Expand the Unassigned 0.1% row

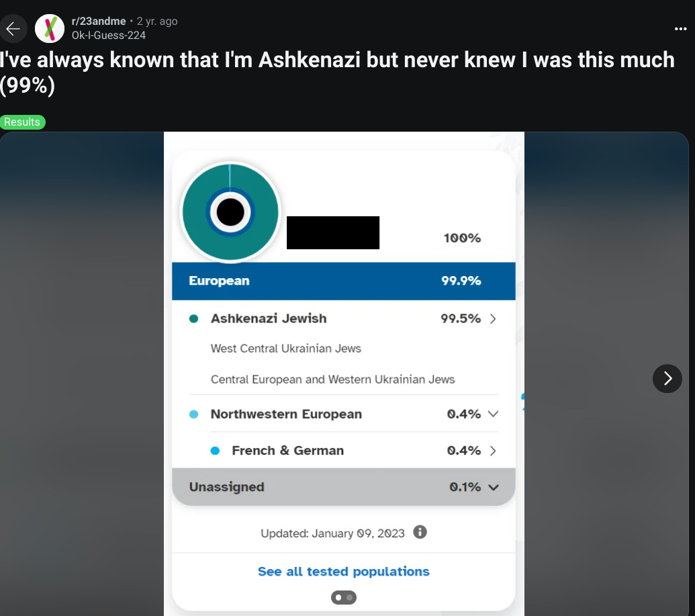click(x=493, y=487)
